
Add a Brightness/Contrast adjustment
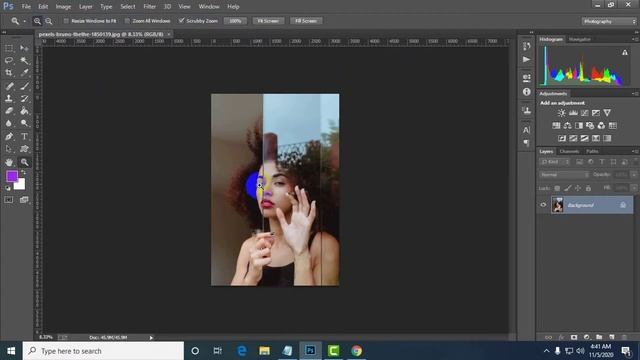pos(562,113)
